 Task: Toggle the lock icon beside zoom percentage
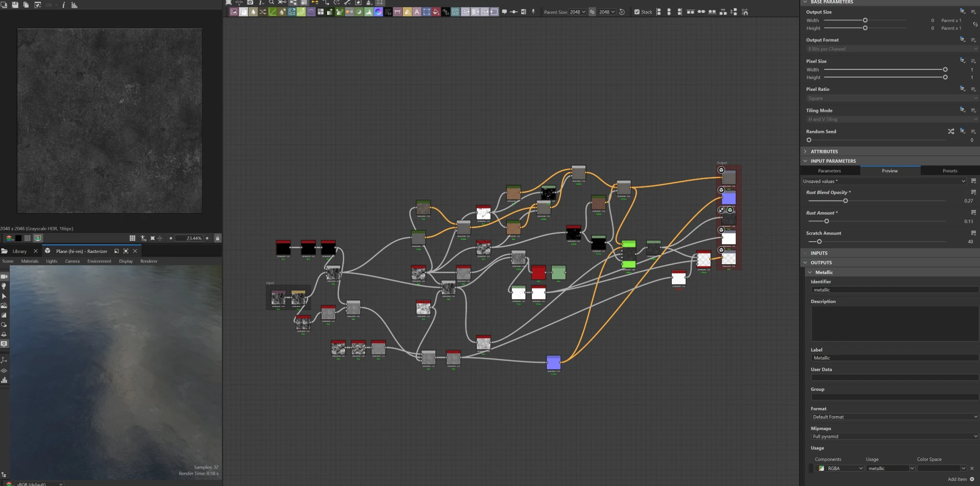217,238
